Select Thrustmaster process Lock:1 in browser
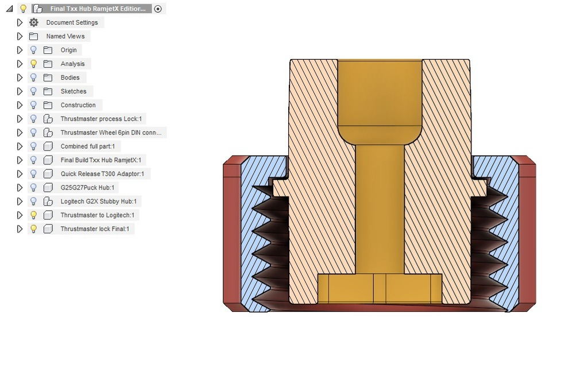The height and width of the screenshot is (387, 588). [x=101, y=119]
